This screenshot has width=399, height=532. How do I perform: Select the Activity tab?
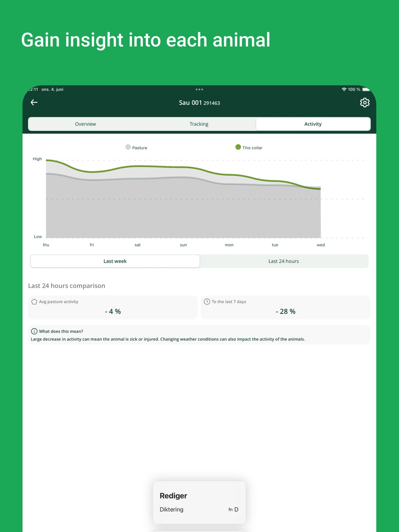coord(313,124)
